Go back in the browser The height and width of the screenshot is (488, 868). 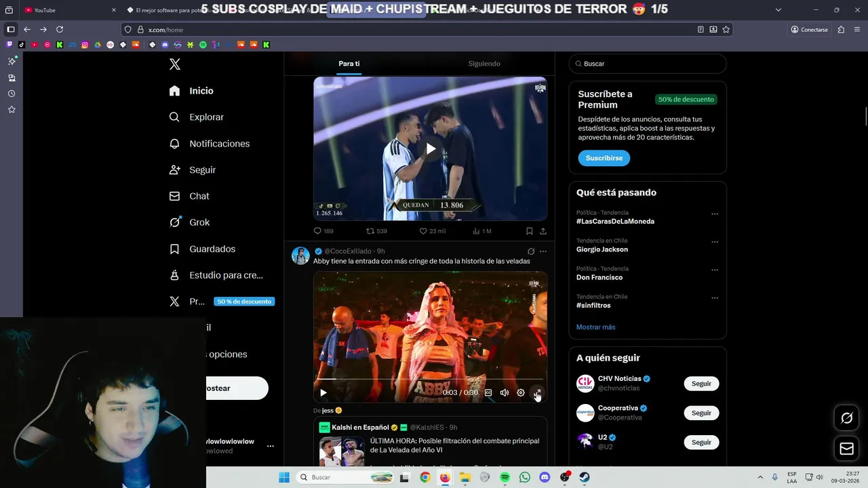pyautogui.click(x=27, y=29)
